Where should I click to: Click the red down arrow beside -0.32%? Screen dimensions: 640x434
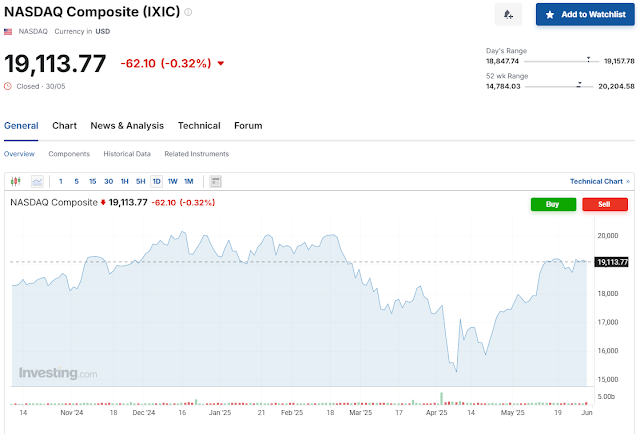point(221,63)
